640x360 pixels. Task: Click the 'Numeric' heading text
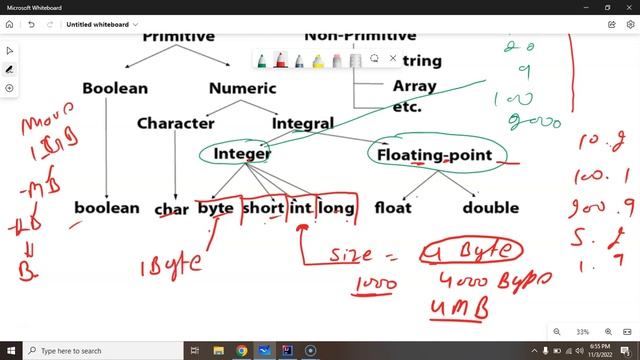tap(242, 88)
